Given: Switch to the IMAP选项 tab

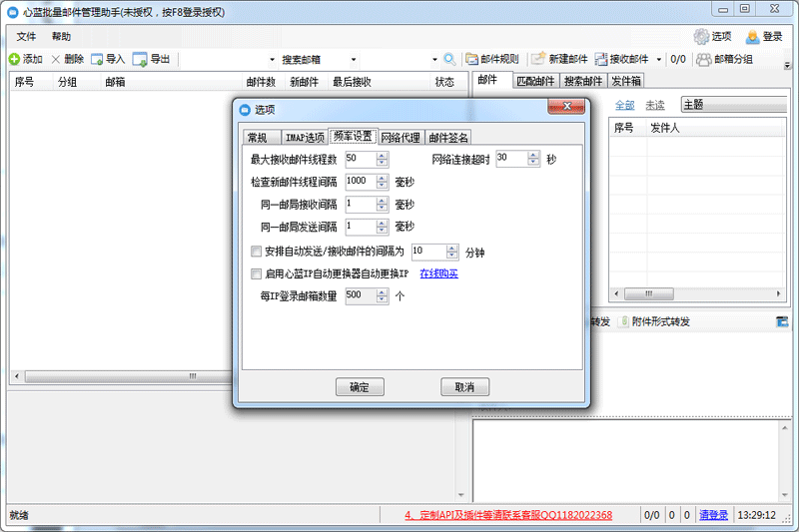Looking at the screenshot, I should [x=304, y=138].
